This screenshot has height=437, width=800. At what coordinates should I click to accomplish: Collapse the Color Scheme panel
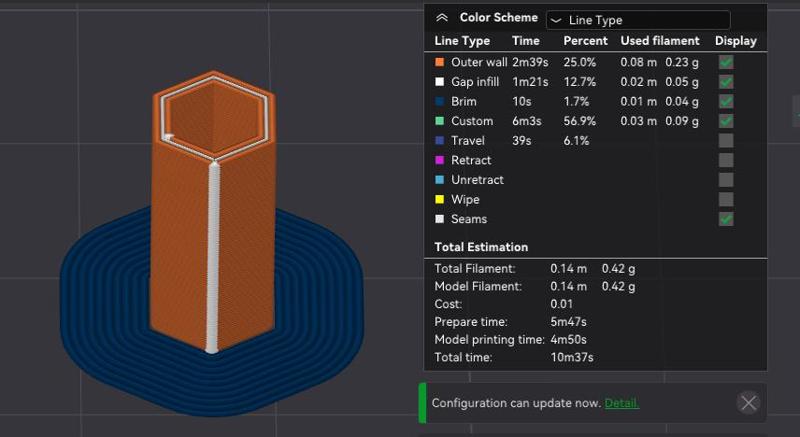[442, 18]
